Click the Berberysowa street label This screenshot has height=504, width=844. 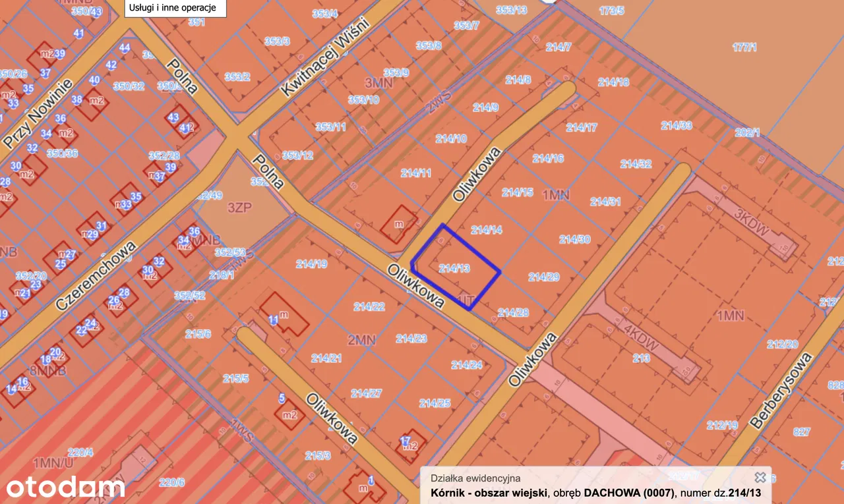coord(780,392)
